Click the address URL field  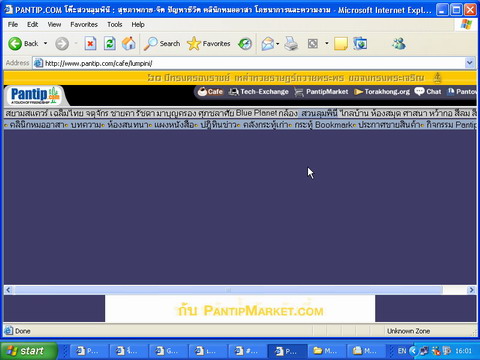click(x=253, y=63)
